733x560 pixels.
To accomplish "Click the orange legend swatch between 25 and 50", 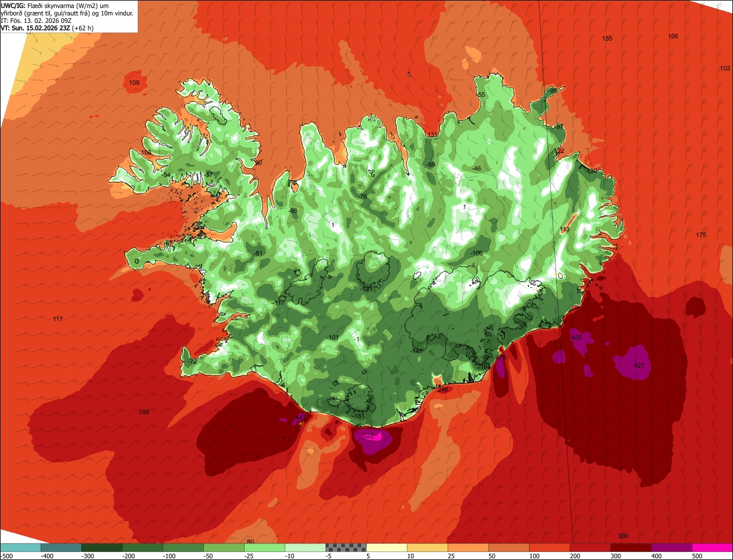I will click(468, 547).
